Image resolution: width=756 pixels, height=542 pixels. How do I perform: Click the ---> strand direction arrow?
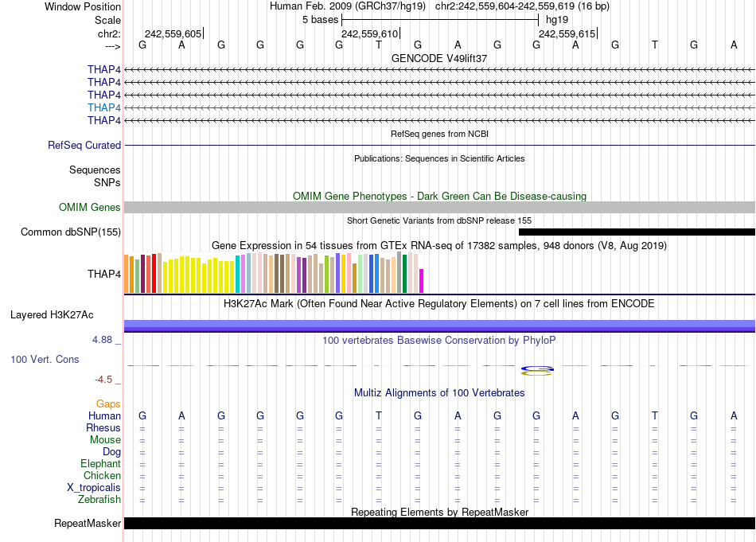(x=113, y=46)
